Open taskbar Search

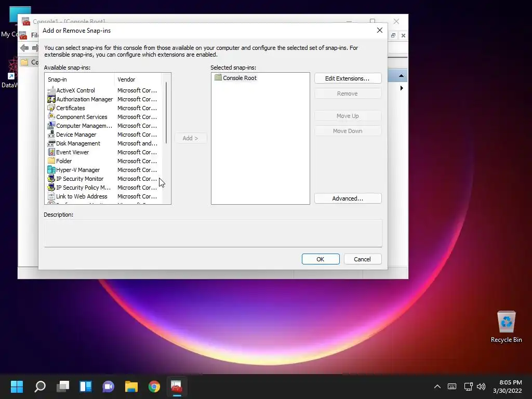coord(40,387)
